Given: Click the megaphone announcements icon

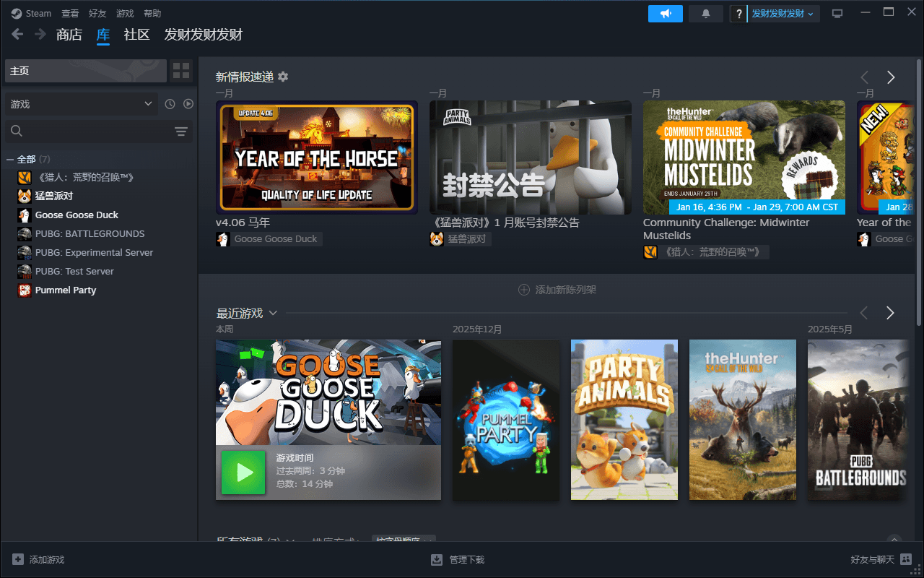Looking at the screenshot, I should coord(665,14).
